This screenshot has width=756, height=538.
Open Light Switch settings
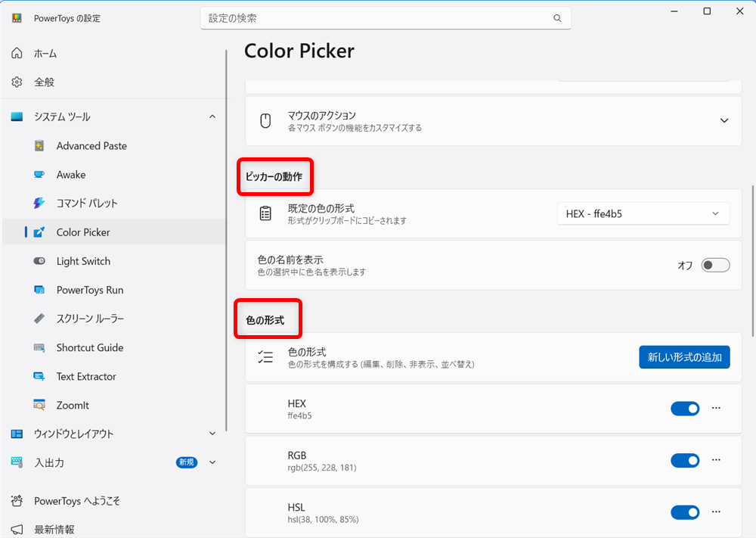pyautogui.click(x=83, y=260)
